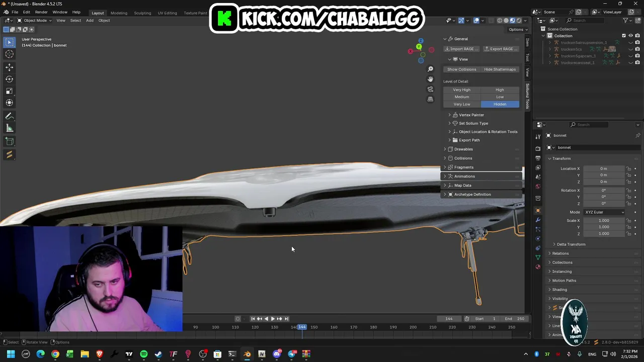
Task: Open the File menu
Action: pos(15,13)
